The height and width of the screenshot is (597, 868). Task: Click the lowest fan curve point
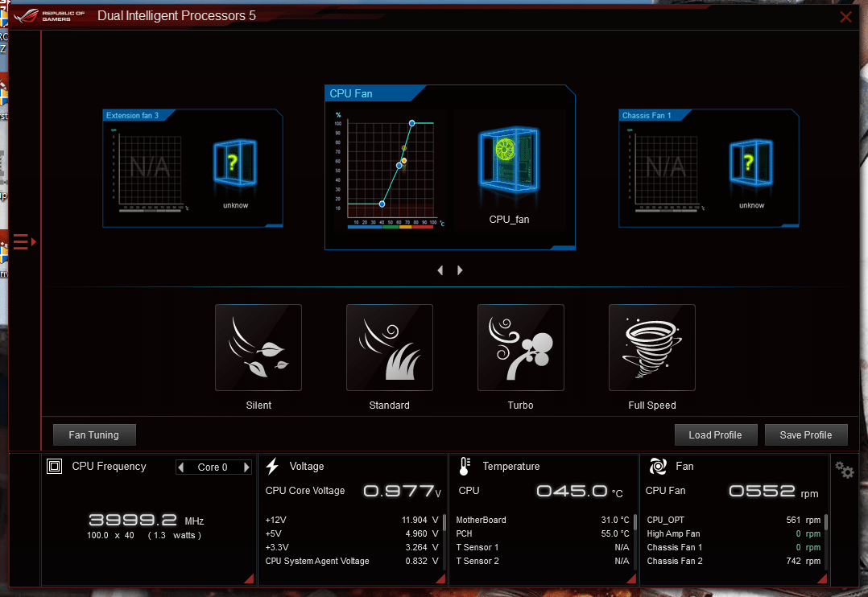(382, 204)
